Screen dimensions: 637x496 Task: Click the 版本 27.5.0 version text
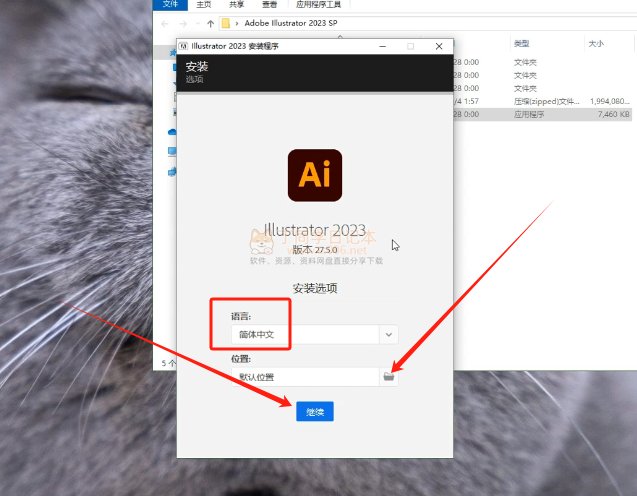pyautogui.click(x=315, y=250)
